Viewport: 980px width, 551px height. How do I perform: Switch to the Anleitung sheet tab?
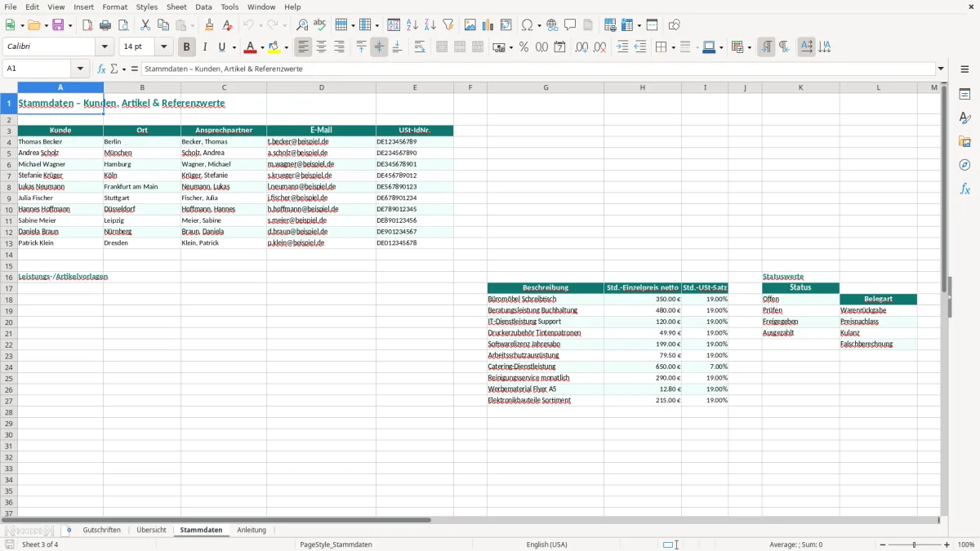(252, 530)
